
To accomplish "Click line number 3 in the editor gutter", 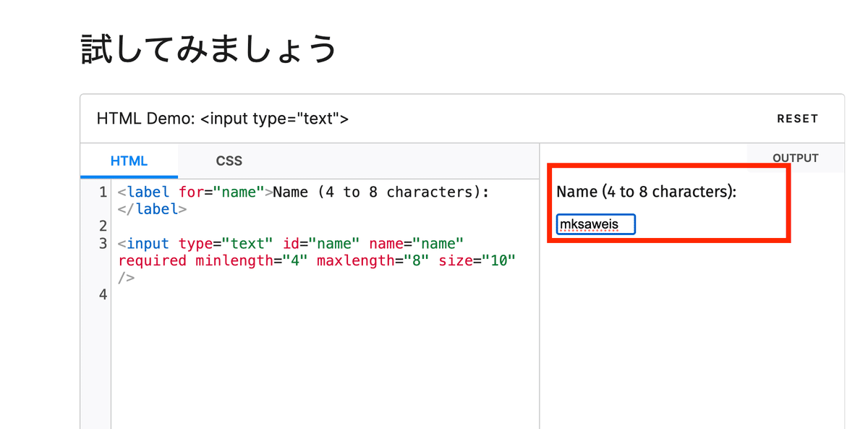I will [101, 243].
